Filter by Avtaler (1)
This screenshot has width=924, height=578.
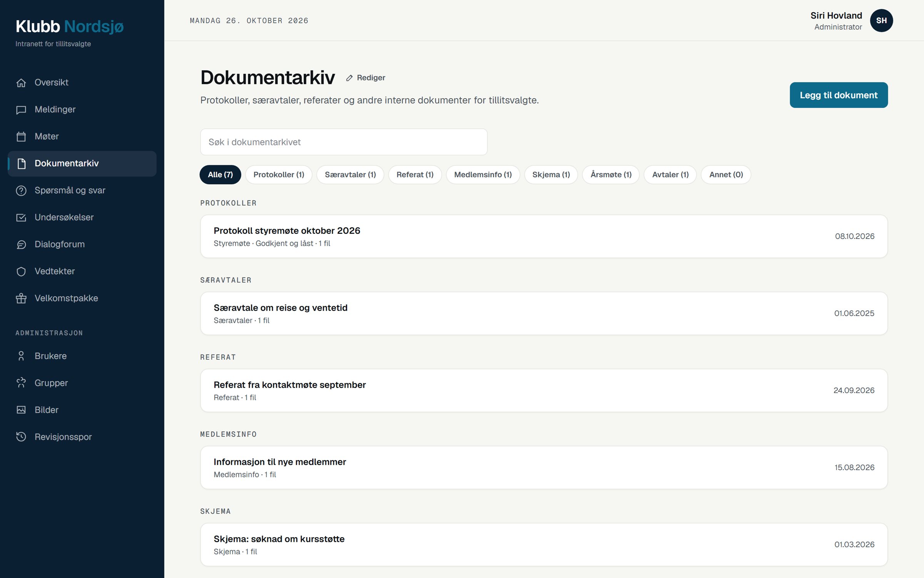click(670, 175)
